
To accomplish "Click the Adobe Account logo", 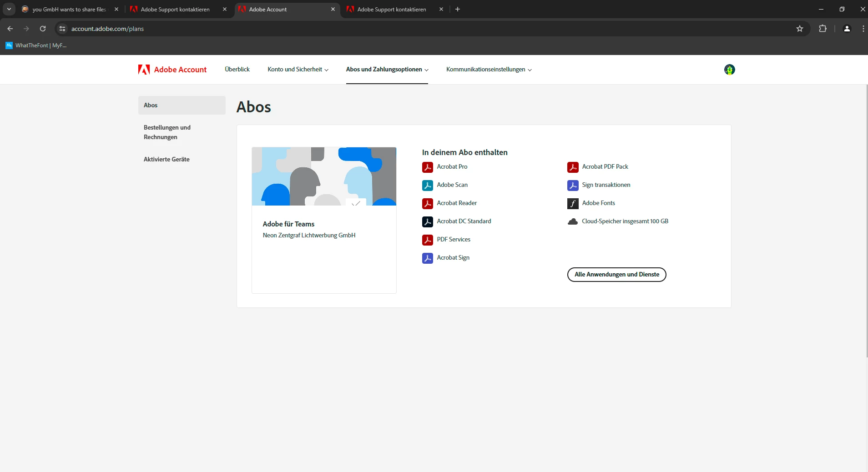I will tap(172, 70).
